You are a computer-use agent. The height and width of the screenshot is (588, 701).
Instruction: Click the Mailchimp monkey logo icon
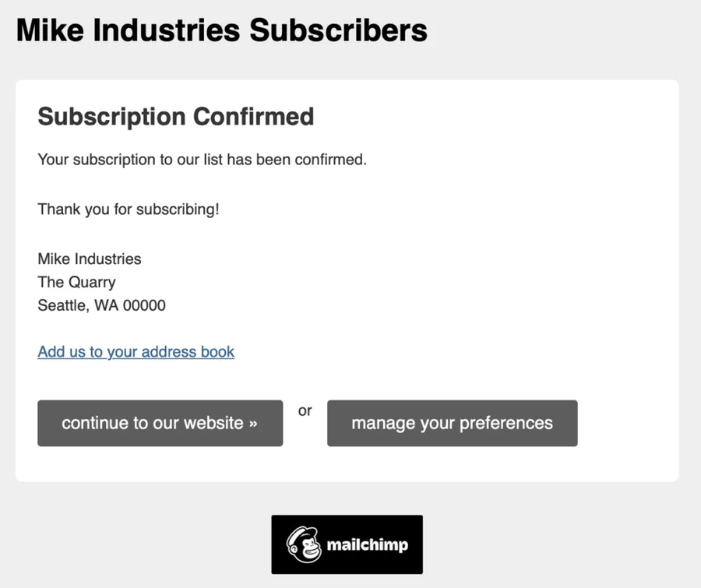click(x=304, y=544)
